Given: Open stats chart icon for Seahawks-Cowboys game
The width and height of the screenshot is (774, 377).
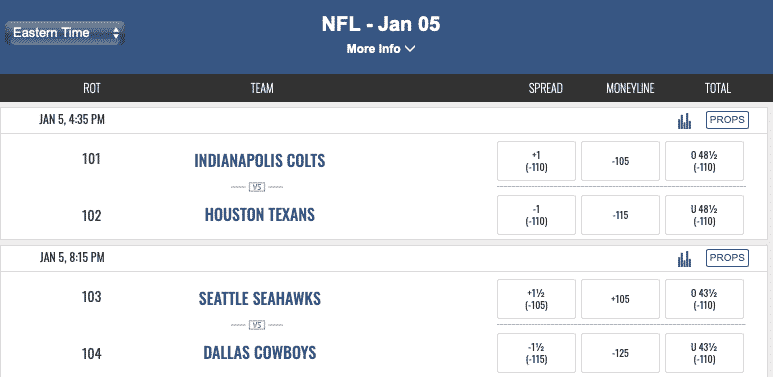Looking at the screenshot, I should click(x=684, y=259).
